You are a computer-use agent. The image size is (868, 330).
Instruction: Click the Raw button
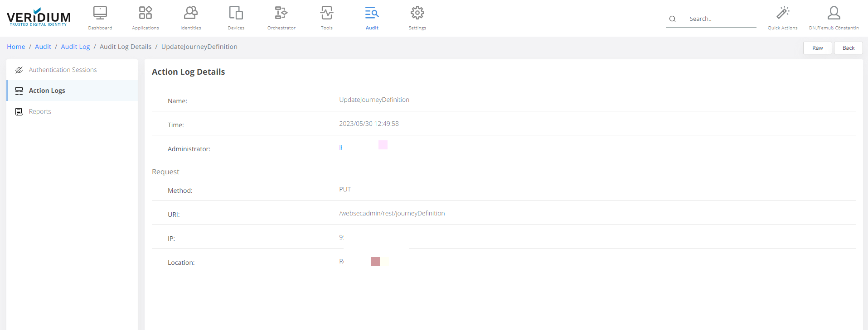tap(817, 48)
